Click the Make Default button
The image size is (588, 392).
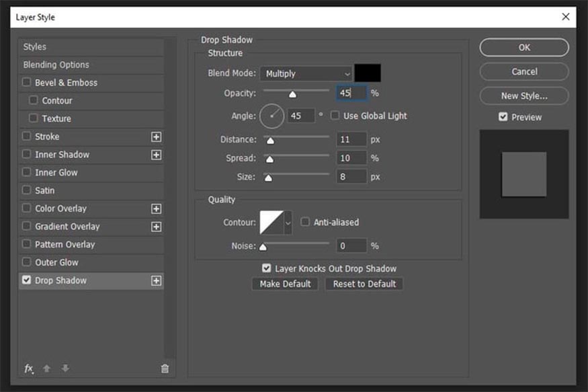285,284
